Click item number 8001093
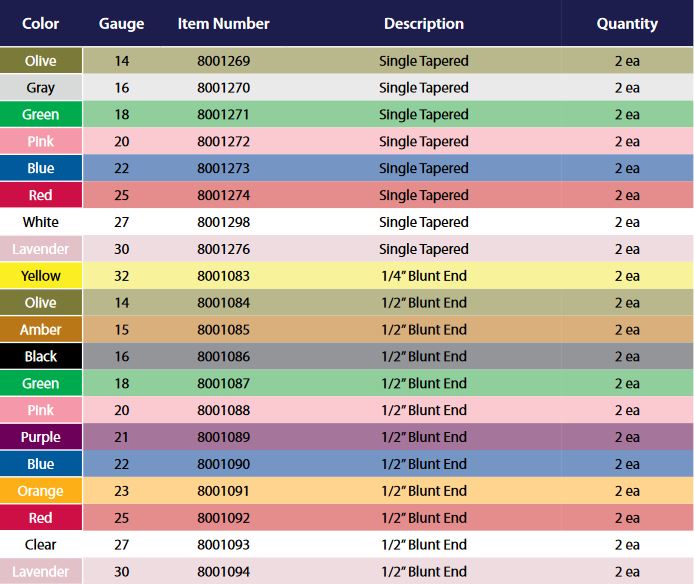The image size is (694, 584). (x=224, y=545)
